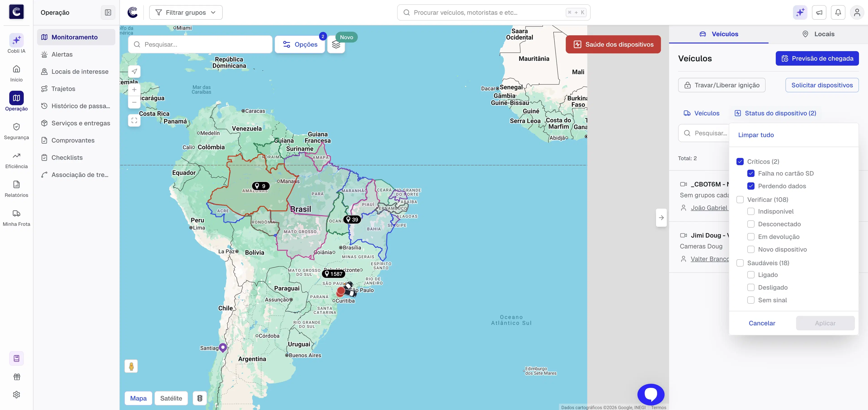Click the map locate arrow button
Viewport: 868px width, 410px height.
point(134,71)
